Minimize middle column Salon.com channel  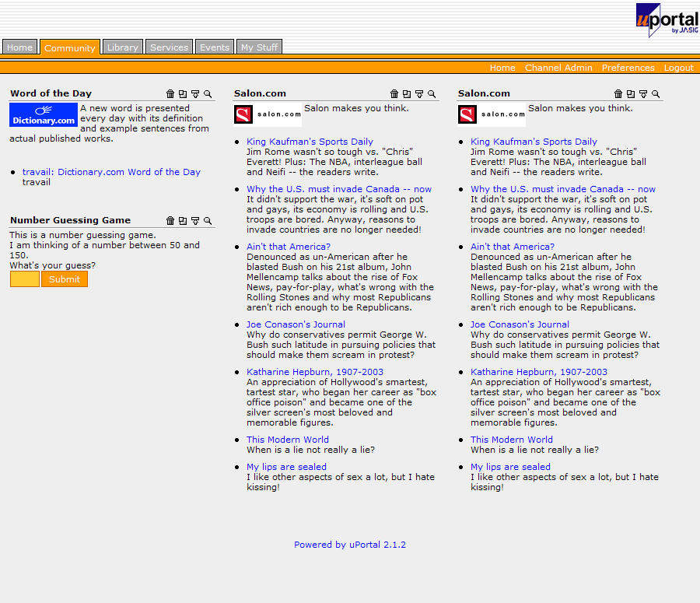coord(419,94)
